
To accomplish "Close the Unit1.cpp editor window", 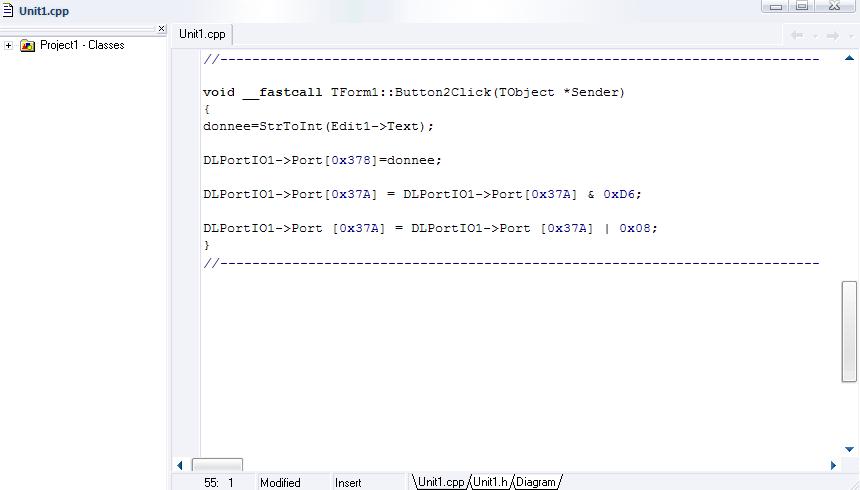I will tap(835, 6).
